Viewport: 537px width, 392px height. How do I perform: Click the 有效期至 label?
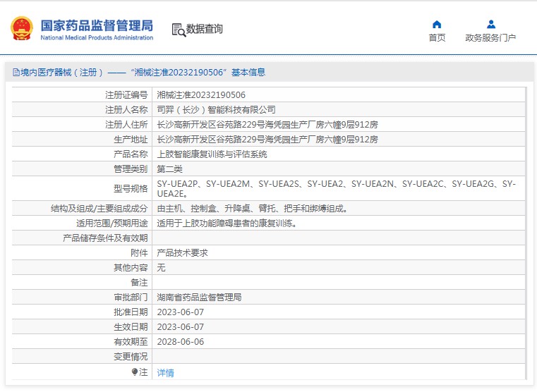coord(131,342)
